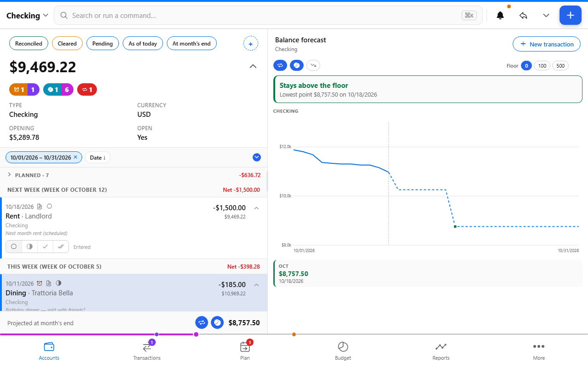Add a balance chip with dashed plus button

250,44
